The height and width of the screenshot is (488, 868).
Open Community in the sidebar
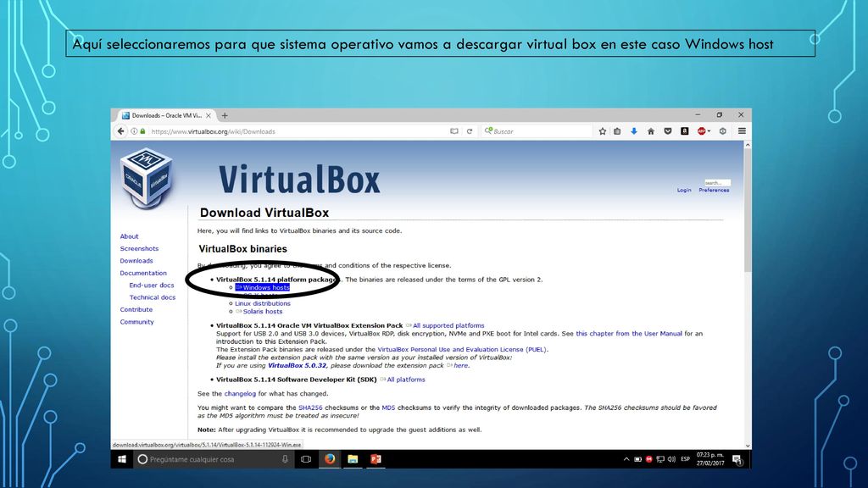coord(136,321)
